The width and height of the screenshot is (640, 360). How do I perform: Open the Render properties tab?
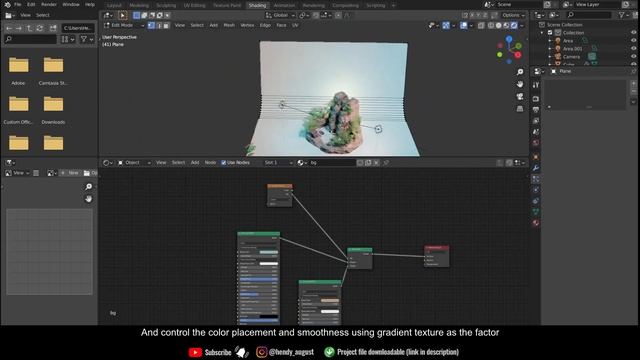(x=536, y=99)
